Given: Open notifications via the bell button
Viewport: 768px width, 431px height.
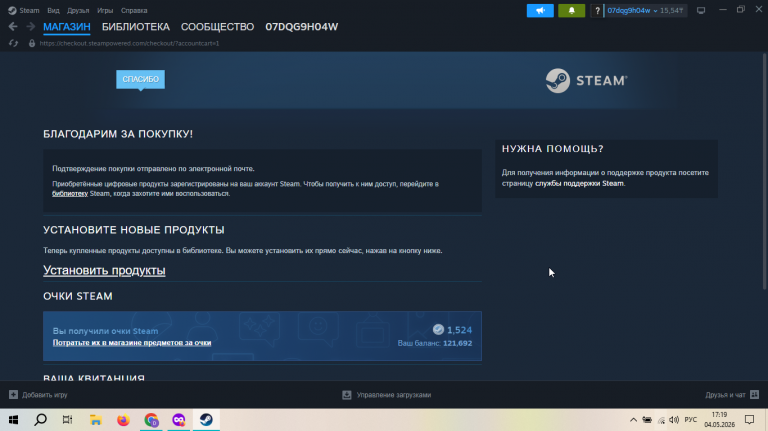Looking at the screenshot, I should click(x=572, y=10).
